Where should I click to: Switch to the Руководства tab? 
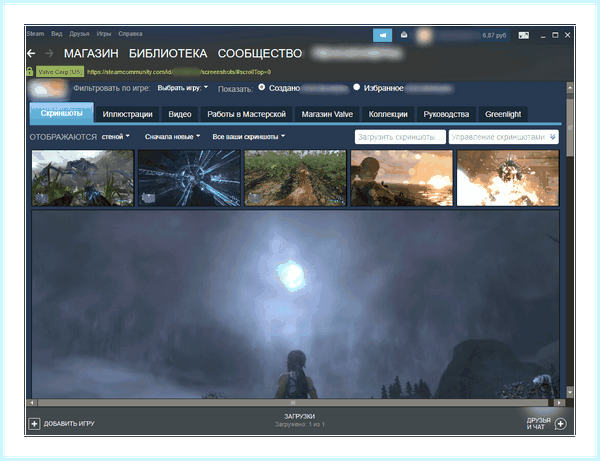tap(446, 114)
